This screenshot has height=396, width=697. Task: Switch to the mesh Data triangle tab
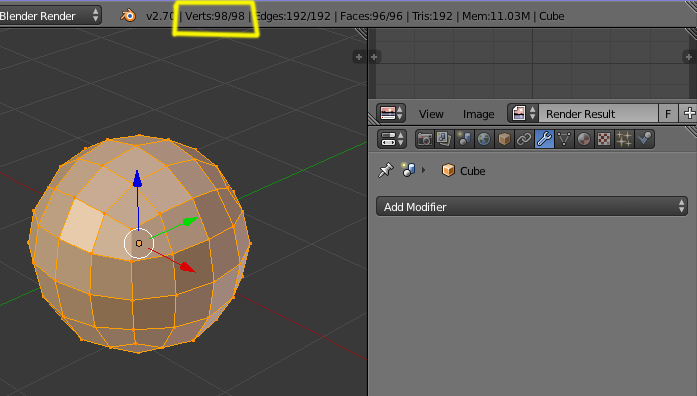point(564,139)
